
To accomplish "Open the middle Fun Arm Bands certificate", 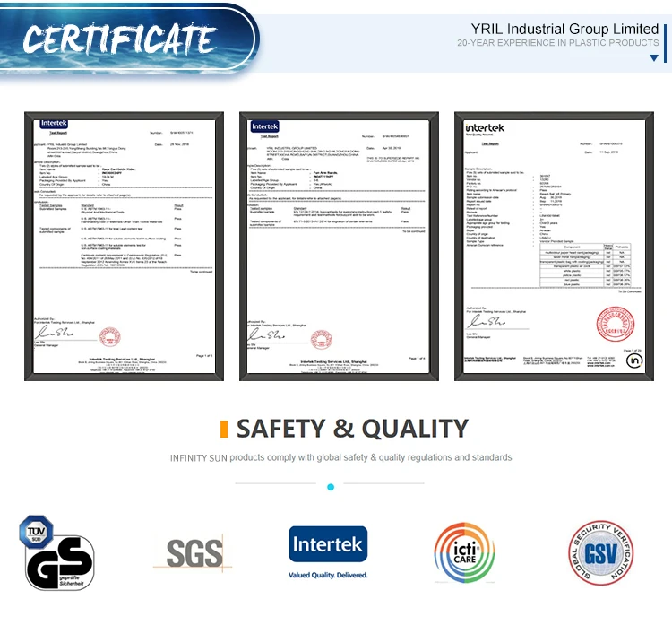I will (339, 247).
